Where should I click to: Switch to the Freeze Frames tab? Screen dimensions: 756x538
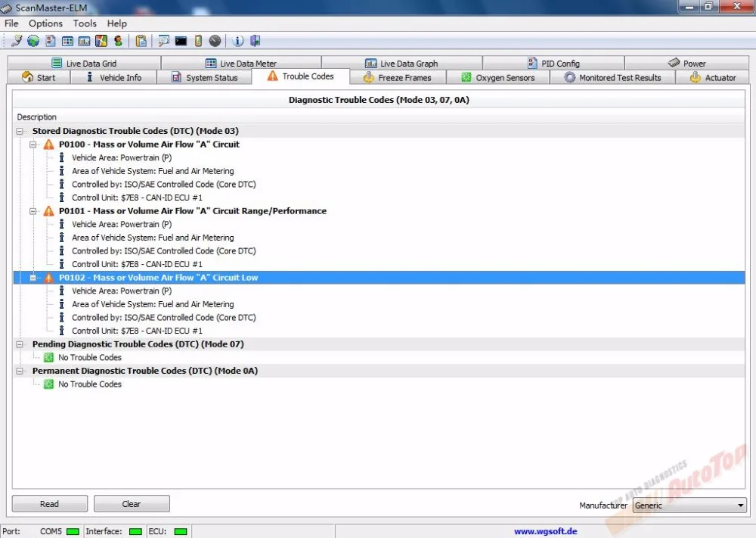398,76
